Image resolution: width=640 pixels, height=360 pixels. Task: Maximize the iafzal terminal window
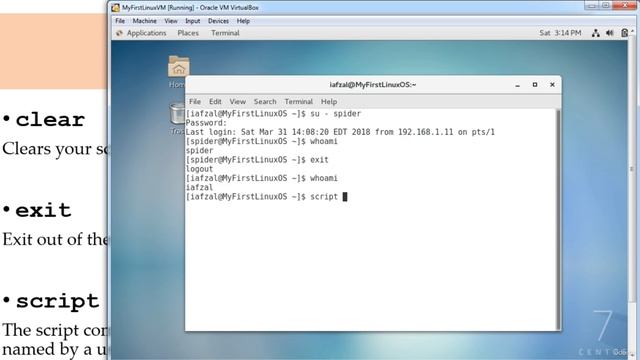point(535,85)
